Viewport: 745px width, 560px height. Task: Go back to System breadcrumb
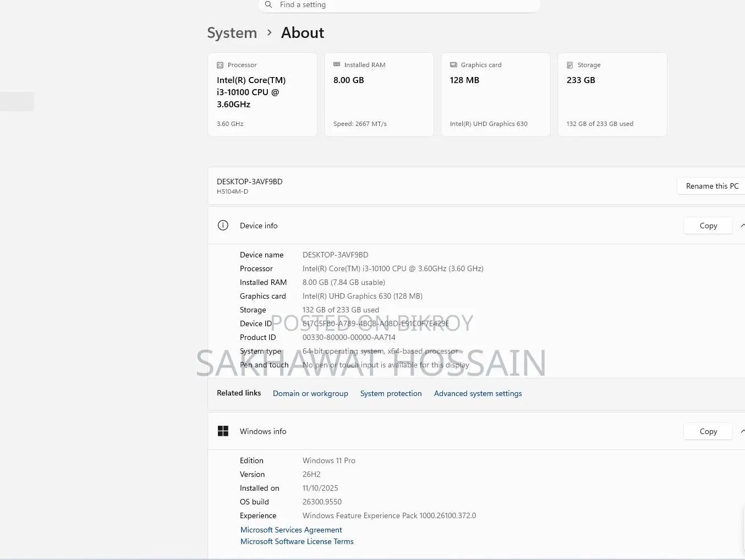click(232, 33)
